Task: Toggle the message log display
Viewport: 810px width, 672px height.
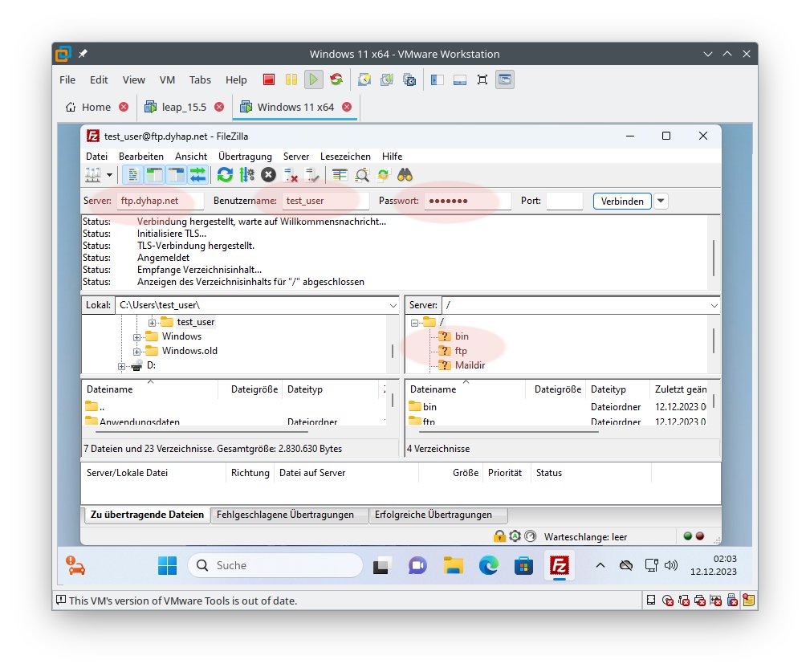Action: coord(133,174)
